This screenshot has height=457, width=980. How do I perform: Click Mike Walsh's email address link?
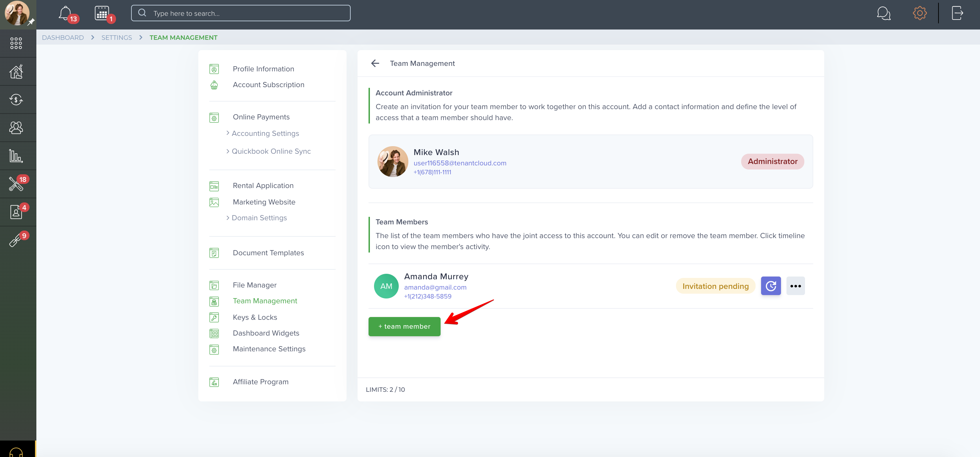[x=459, y=163]
